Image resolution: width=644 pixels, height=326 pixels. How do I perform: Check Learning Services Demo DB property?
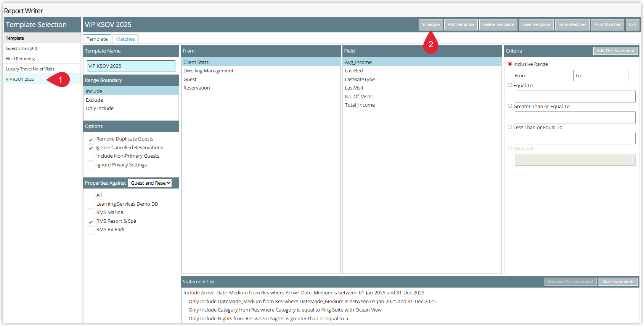point(91,205)
